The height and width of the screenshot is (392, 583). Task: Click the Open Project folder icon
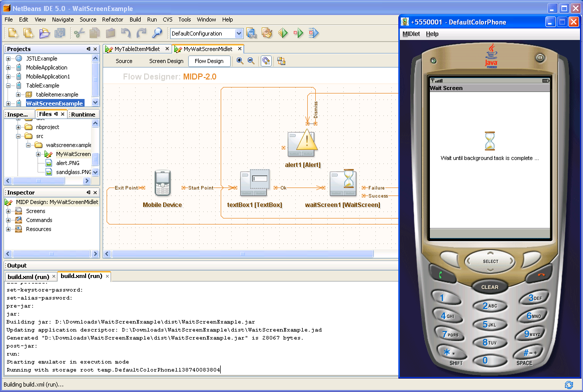[45, 33]
